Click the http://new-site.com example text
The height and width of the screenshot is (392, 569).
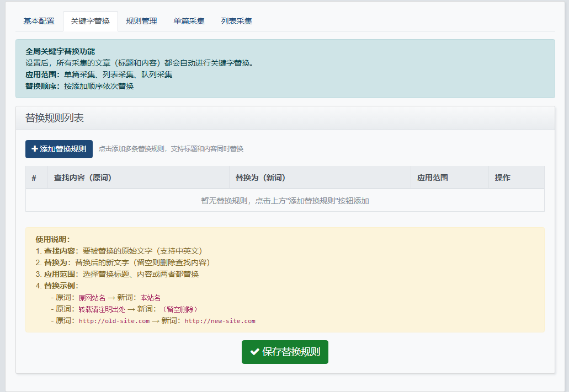point(220,321)
